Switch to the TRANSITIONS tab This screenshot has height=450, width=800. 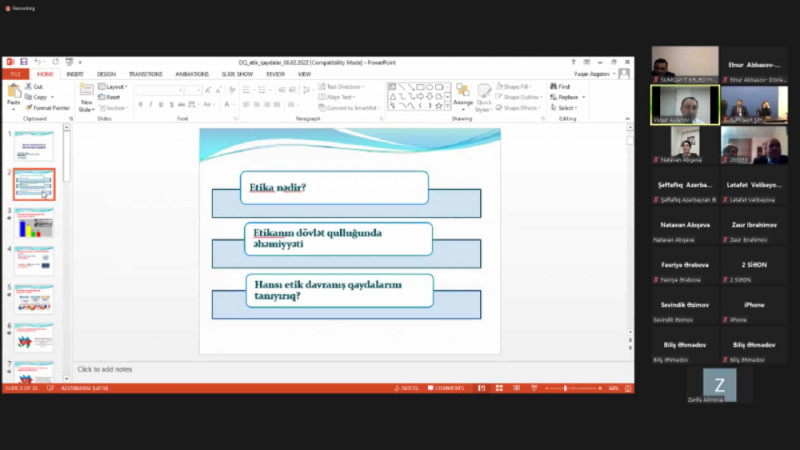[145, 74]
